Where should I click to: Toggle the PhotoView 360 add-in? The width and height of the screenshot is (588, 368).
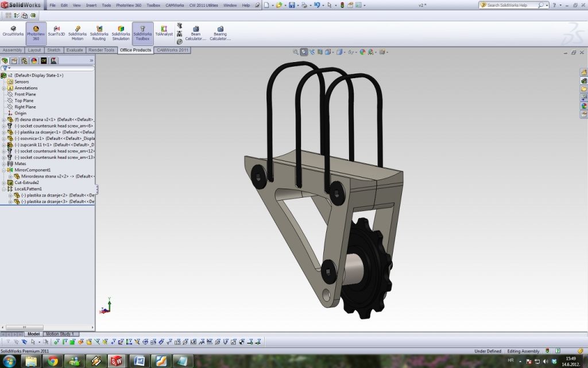(36, 33)
